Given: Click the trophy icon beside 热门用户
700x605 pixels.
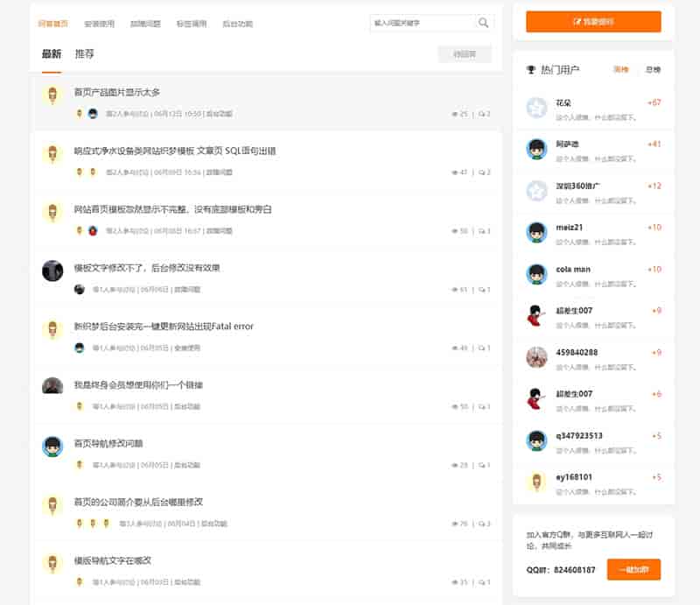Looking at the screenshot, I should pos(531,70).
